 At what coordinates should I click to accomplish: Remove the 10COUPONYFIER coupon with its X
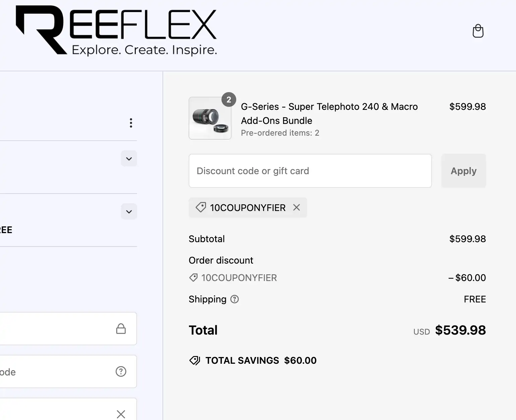click(x=296, y=207)
